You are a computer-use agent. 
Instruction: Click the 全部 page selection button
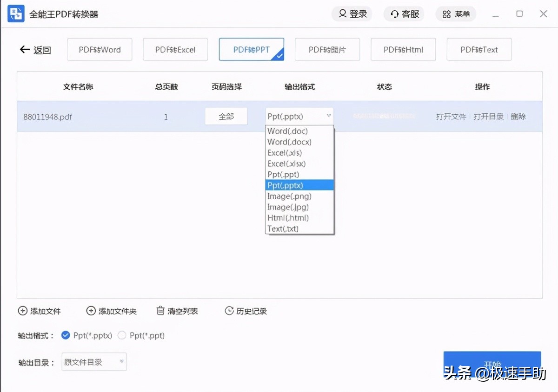point(226,116)
